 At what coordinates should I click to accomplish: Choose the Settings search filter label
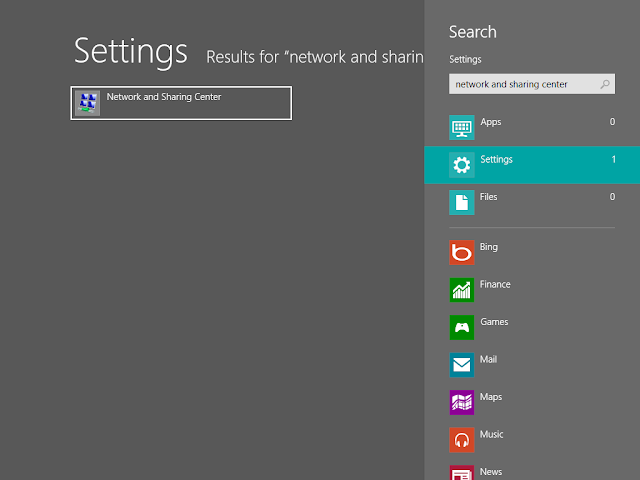(x=496, y=160)
